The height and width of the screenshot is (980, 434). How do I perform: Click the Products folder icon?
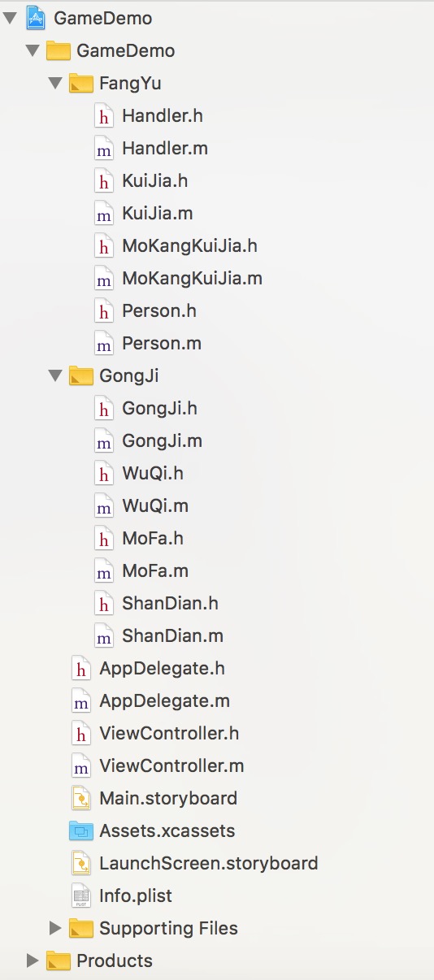pyautogui.click(x=59, y=960)
